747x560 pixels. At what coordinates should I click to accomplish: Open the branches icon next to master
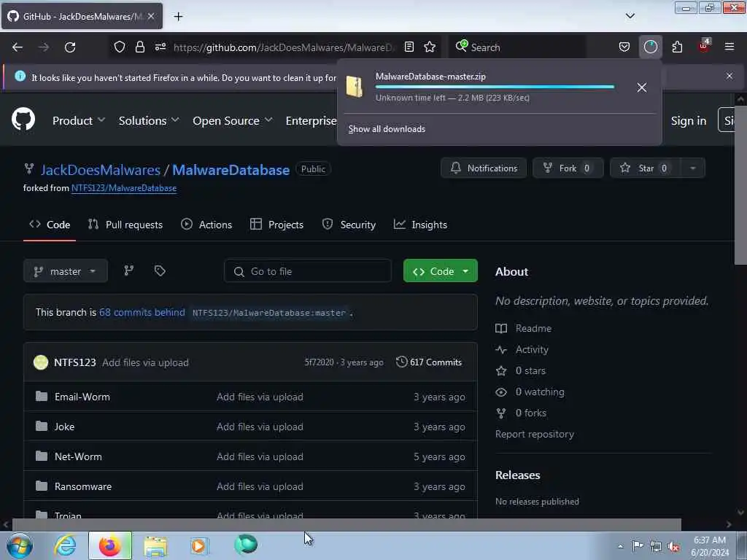click(x=128, y=271)
